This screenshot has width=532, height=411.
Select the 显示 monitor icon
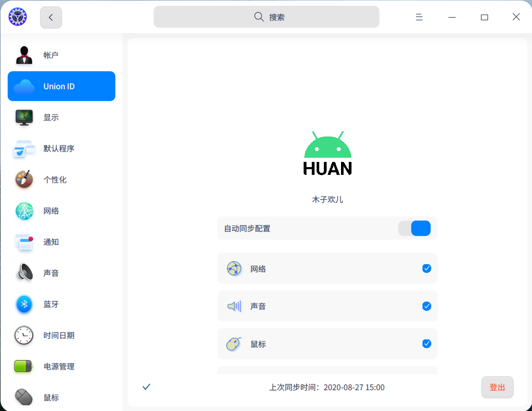pos(24,118)
